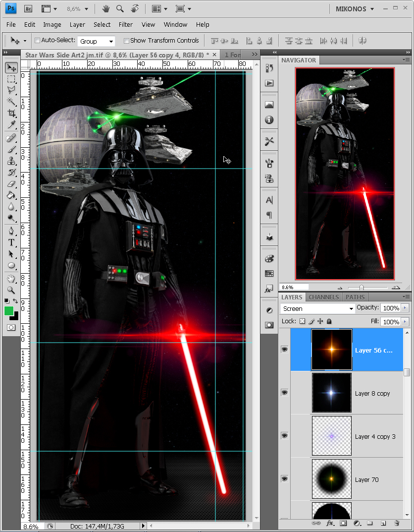Enable Auto-Select checkbox
This screenshot has width=414, height=532.
[x=38, y=41]
